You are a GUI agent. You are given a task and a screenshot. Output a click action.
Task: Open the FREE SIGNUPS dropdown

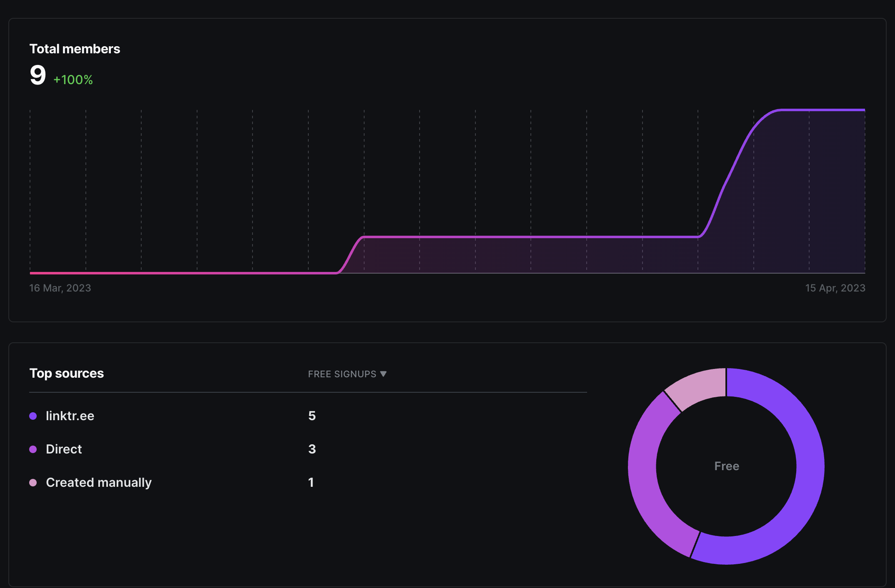click(x=347, y=374)
